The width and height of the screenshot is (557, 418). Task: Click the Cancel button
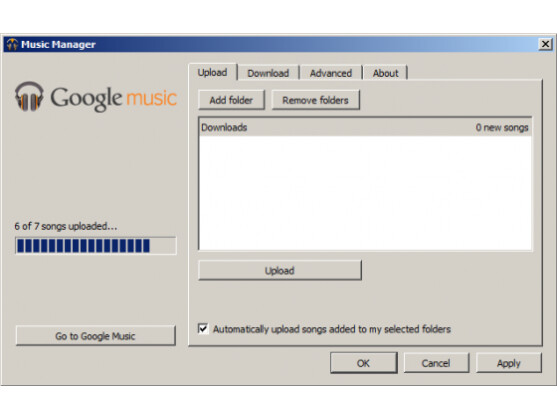click(x=436, y=363)
